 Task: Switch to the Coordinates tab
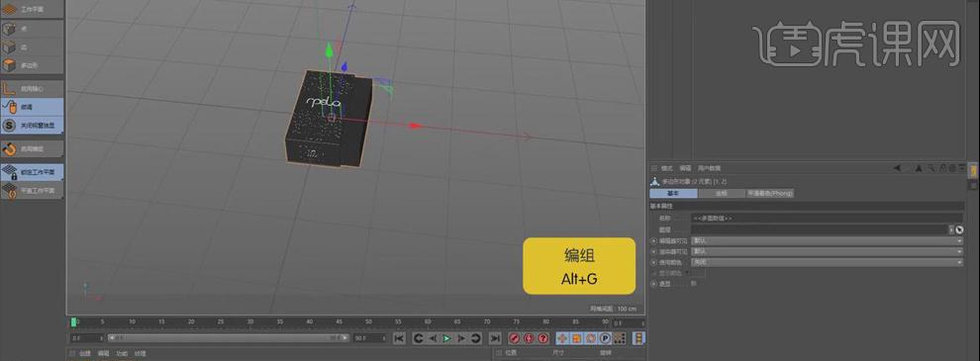click(722, 194)
